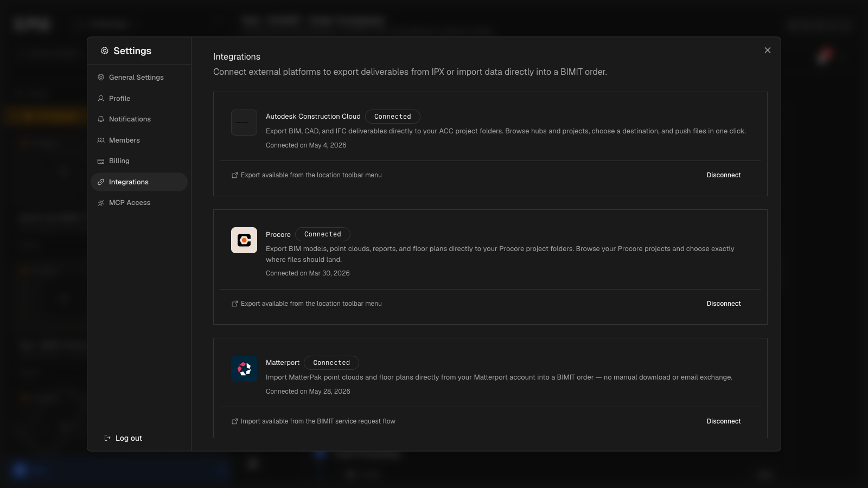Click the Matterport logo icon
868x488 pixels.
coord(244,369)
